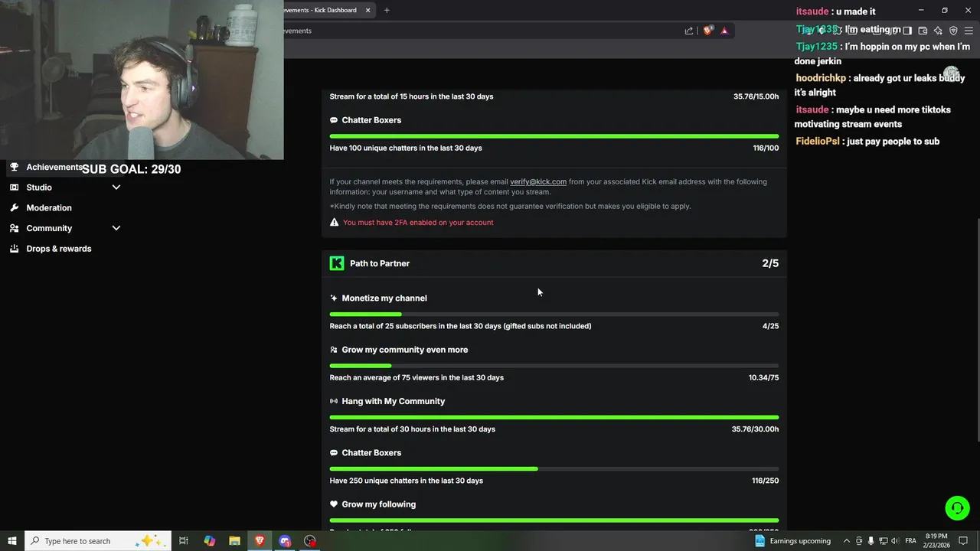Expand the Studio sidebar section
Image resolution: width=980 pixels, height=551 pixels.
point(116,187)
